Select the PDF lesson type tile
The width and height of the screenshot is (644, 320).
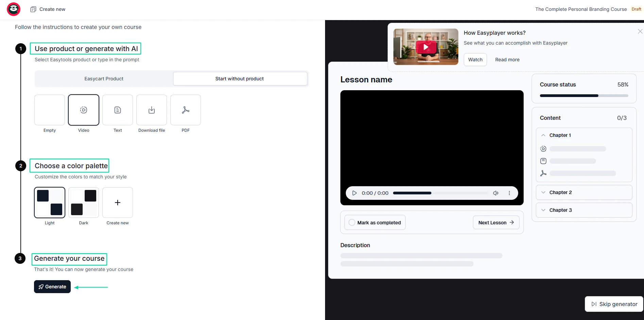pos(186,110)
